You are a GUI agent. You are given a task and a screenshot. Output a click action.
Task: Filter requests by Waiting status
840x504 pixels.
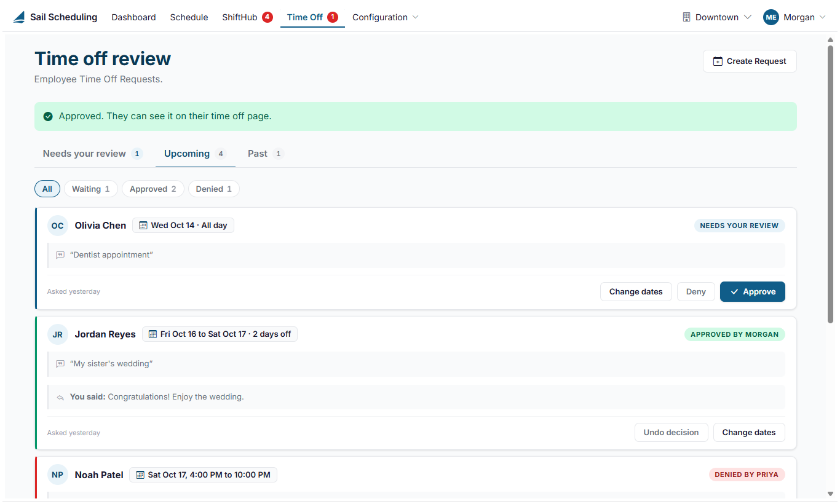pyautogui.click(x=91, y=189)
